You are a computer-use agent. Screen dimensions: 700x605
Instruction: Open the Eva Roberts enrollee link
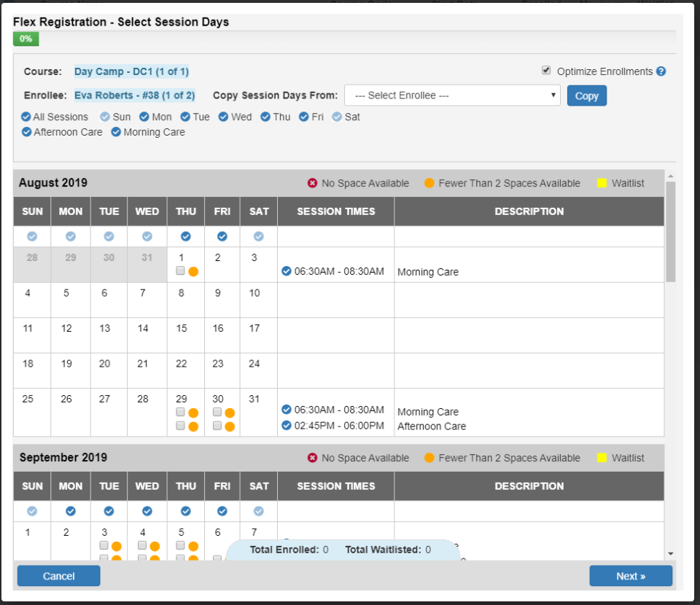pyautogui.click(x=134, y=95)
